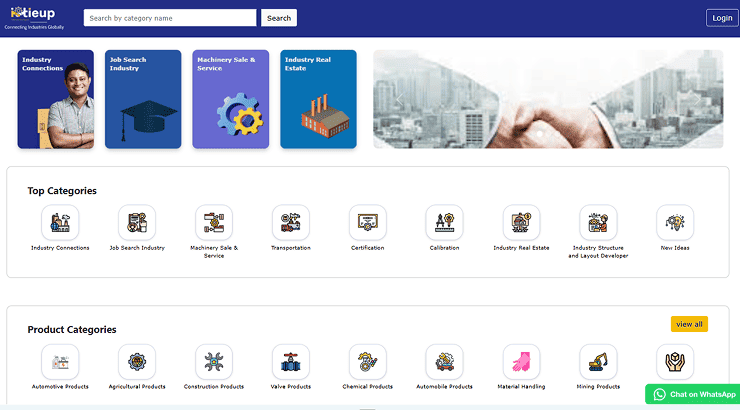This screenshot has height=410, width=740.
Task: Click the handshake carousel banner image
Action: tap(548, 99)
